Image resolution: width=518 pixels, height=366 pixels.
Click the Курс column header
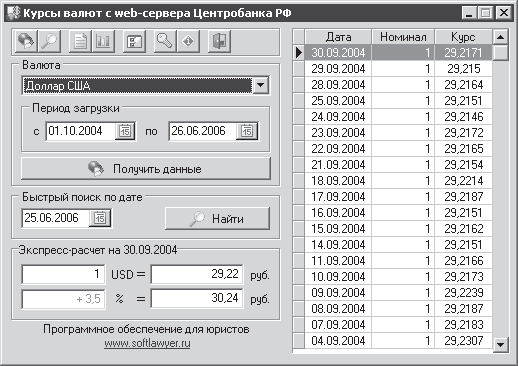pos(463,37)
